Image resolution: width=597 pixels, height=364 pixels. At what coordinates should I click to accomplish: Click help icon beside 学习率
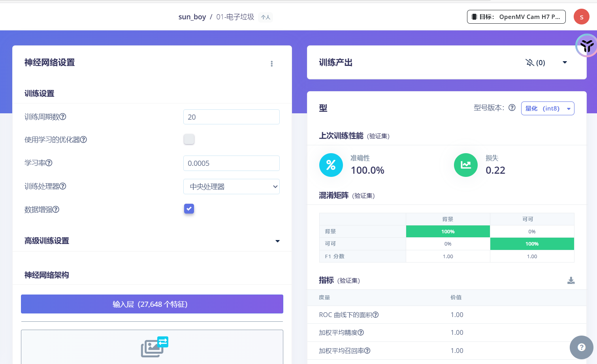pyautogui.click(x=49, y=163)
